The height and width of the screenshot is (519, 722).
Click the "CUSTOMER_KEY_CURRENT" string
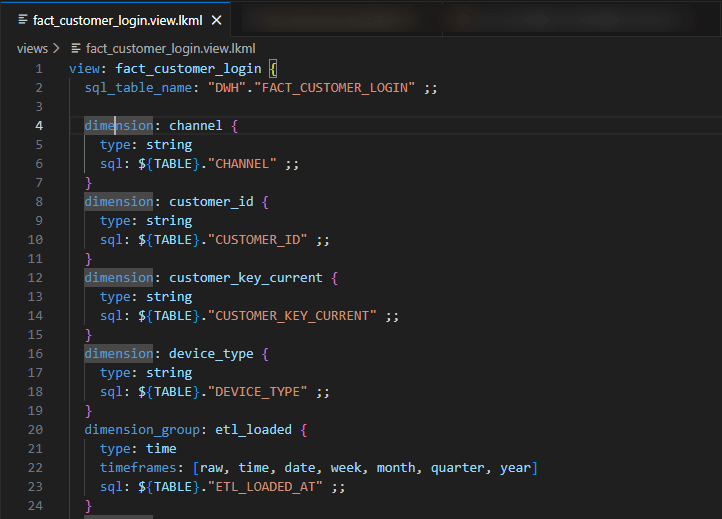pyautogui.click(x=292, y=316)
